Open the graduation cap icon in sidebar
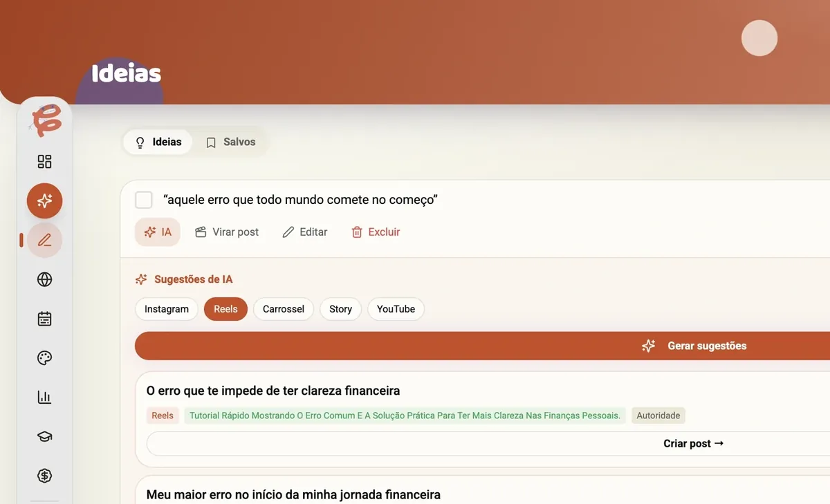This screenshot has width=830, height=504. coord(44,436)
